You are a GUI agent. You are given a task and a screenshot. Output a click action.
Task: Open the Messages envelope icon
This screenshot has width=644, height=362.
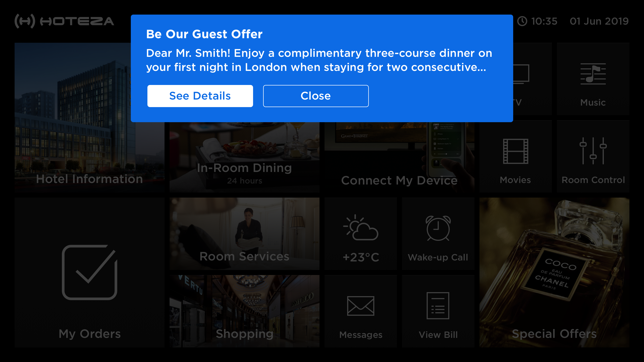[360, 306]
